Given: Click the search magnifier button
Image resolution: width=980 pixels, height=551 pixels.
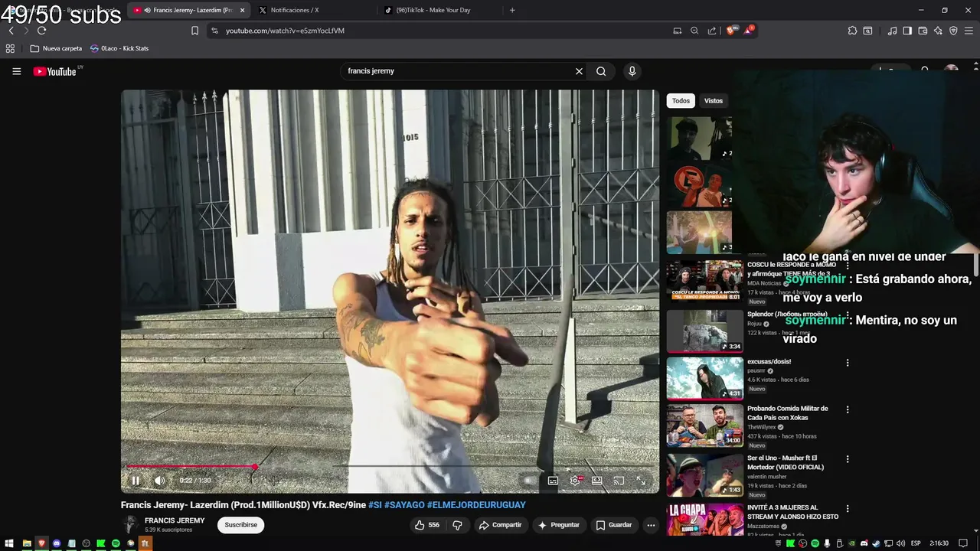Looking at the screenshot, I should (601, 71).
